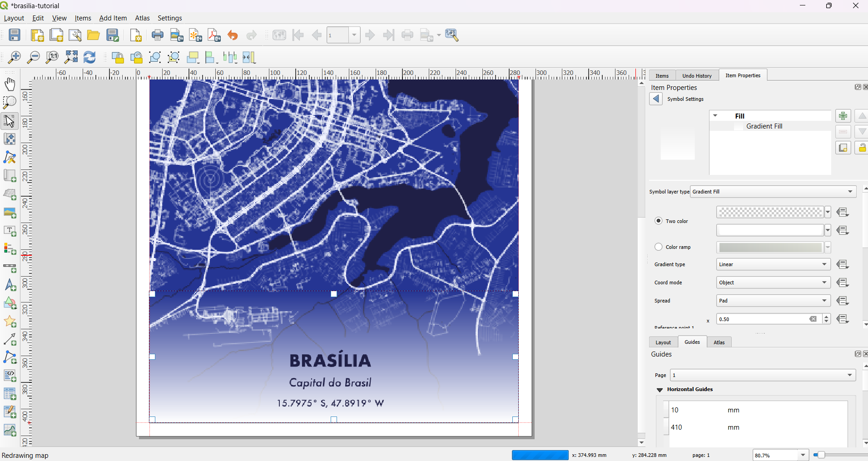
Task: Select the Pan Layout hand tool
Action: [x=10, y=84]
